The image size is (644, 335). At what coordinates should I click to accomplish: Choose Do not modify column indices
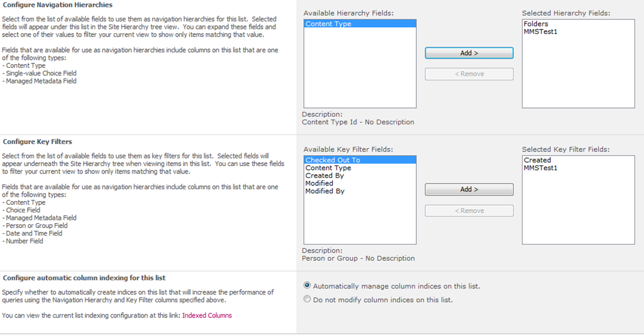(x=307, y=300)
